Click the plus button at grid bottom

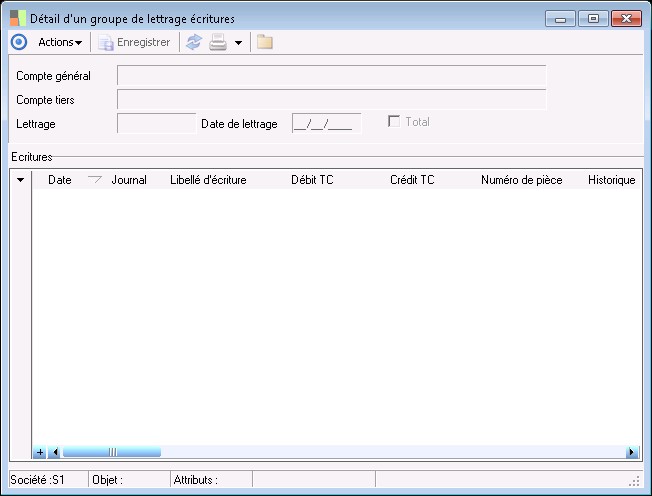[40, 452]
